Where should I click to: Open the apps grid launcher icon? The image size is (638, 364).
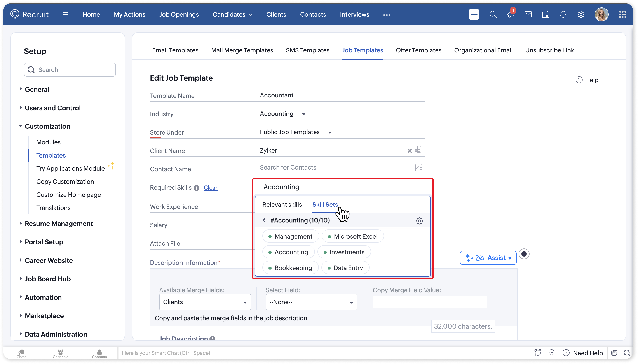click(x=622, y=14)
